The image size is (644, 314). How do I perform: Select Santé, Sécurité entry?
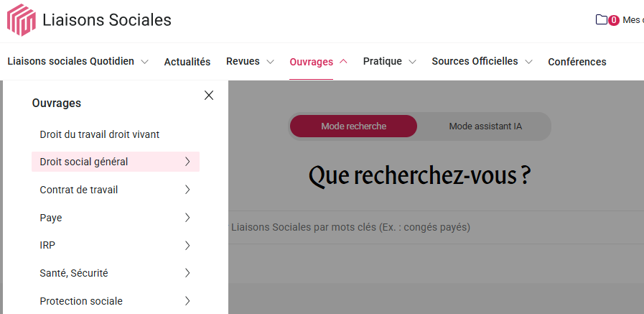(74, 273)
